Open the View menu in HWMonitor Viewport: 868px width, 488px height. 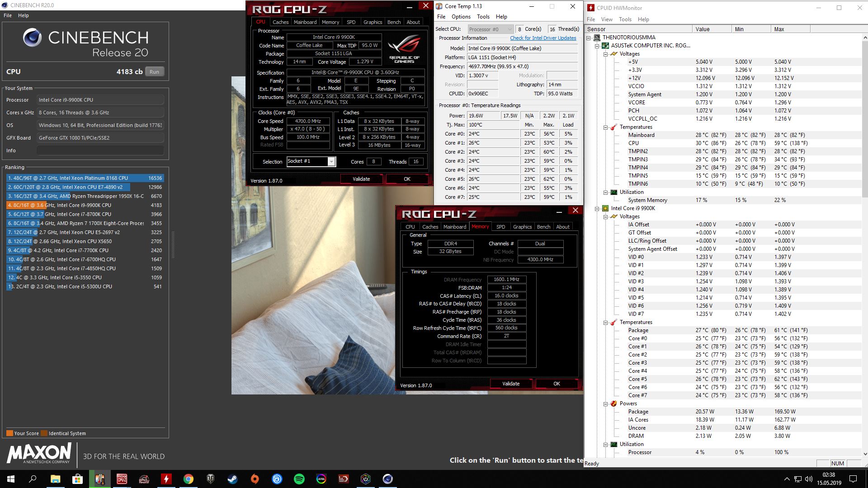pos(607,19)
